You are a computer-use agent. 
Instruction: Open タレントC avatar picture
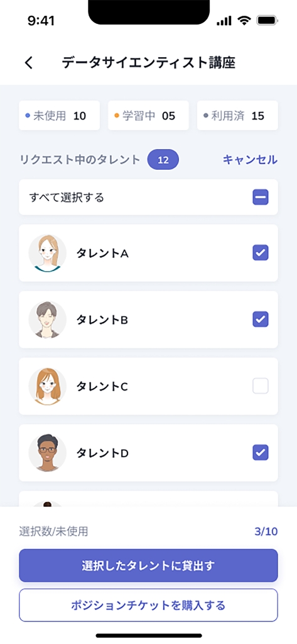[x=48, y=386]
